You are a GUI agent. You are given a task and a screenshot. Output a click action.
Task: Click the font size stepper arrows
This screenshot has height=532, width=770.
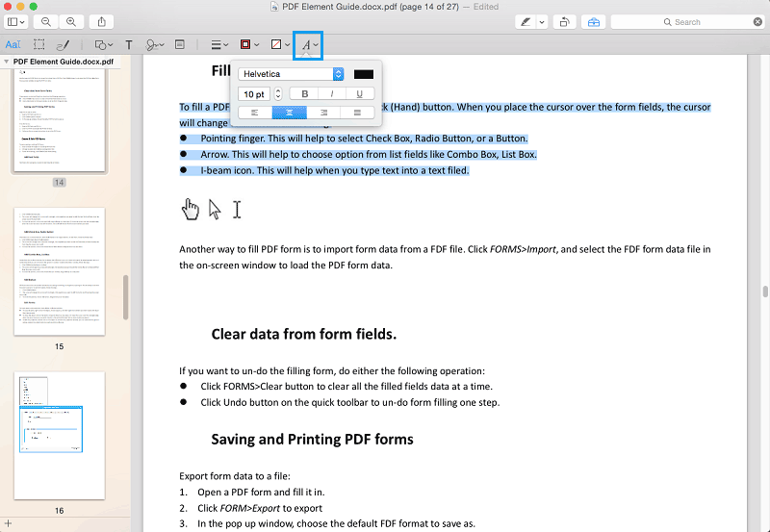tap(278, 93)
